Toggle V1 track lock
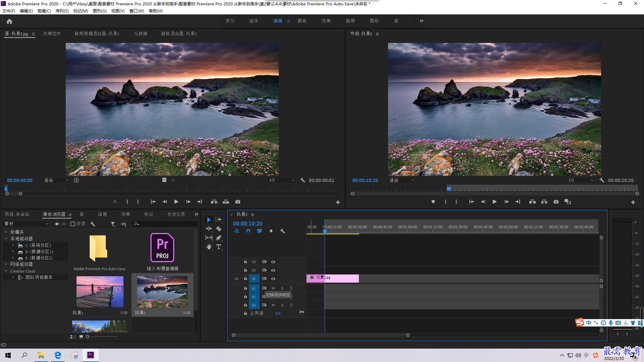Screen dimensions: 644x362 click(246, 279)
